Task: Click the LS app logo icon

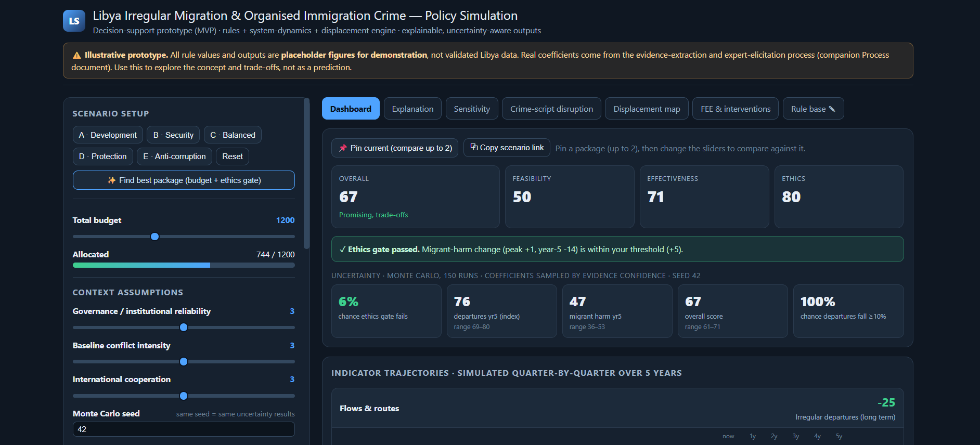Action: [x=74, y=21]
